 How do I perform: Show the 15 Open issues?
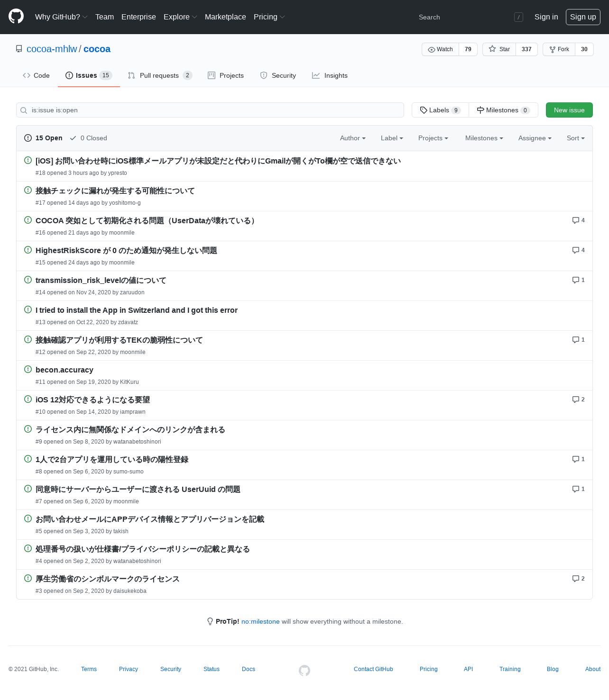tap(43, 138)
